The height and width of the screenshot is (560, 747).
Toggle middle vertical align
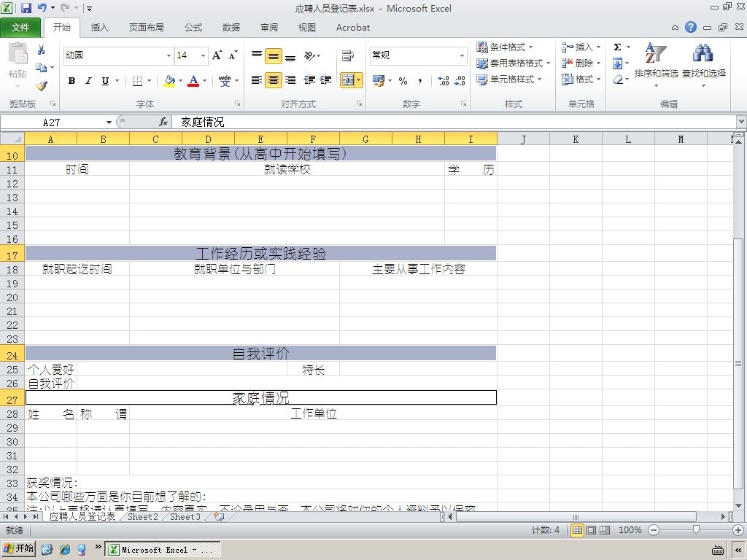coord(274,55)
